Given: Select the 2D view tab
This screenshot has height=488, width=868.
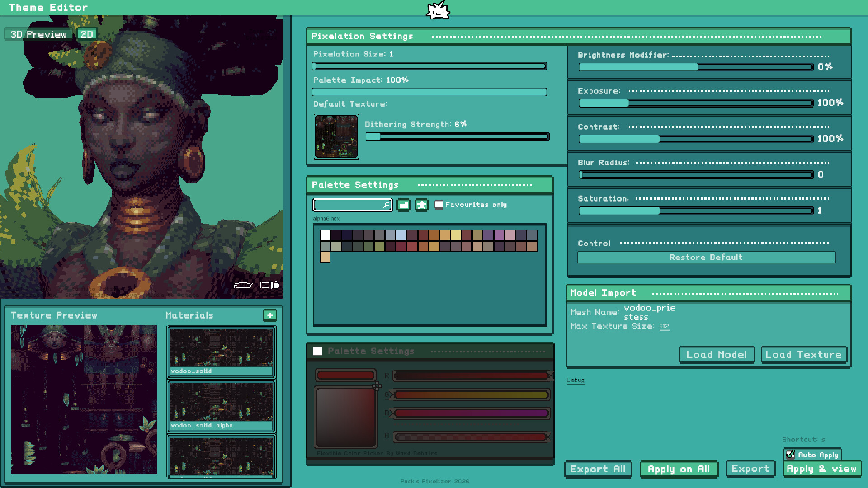Looking at the screenshot, I should click(x=87, y=34).
